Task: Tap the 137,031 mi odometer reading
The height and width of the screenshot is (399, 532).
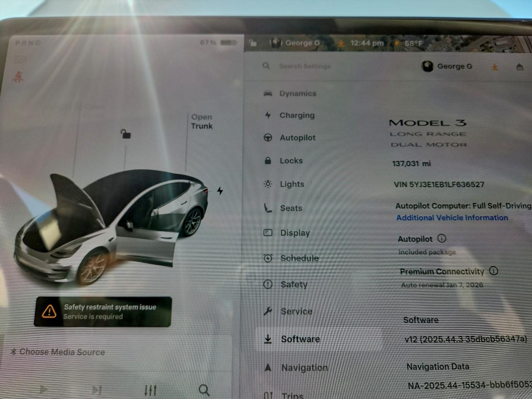Action: coord(411,163)
